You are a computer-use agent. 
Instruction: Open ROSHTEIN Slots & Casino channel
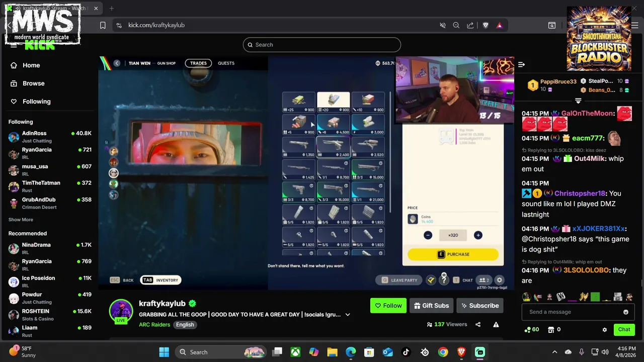click(x=49, y=315)
